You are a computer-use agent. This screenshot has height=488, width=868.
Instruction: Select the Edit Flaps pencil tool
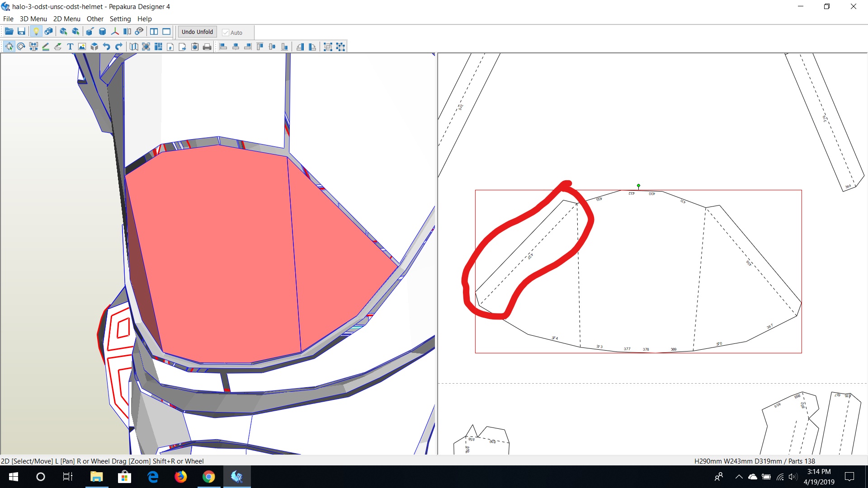point(46,47)
